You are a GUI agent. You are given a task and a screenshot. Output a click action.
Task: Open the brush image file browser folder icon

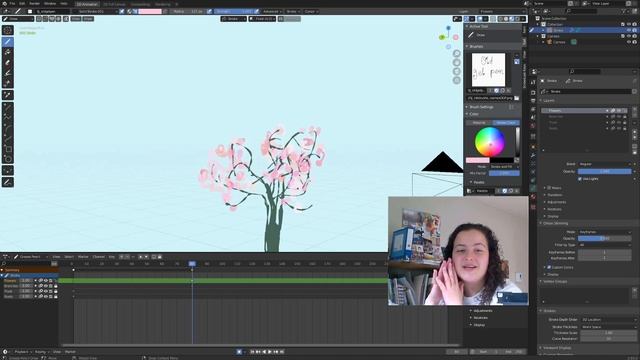click(517, 98)
